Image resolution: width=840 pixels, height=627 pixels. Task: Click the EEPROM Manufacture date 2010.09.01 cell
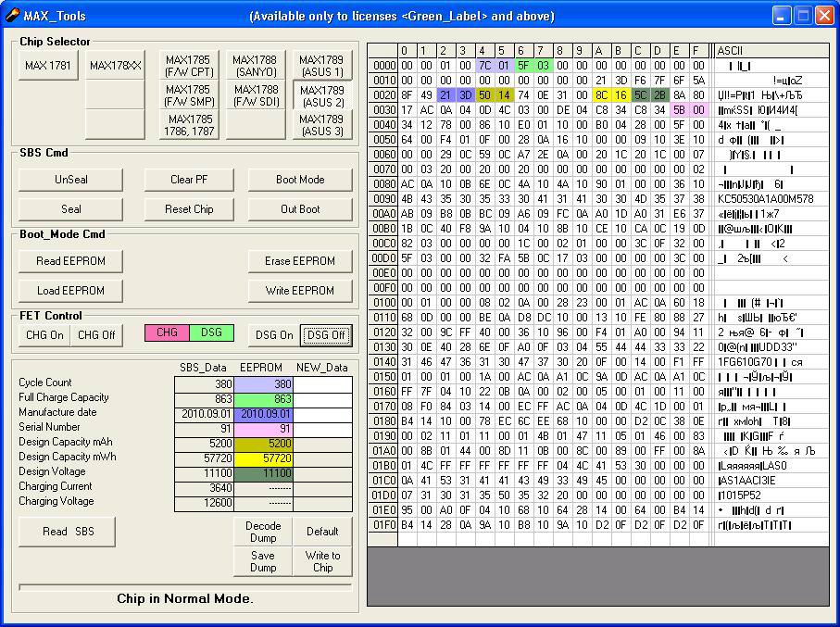coord(263,414)
